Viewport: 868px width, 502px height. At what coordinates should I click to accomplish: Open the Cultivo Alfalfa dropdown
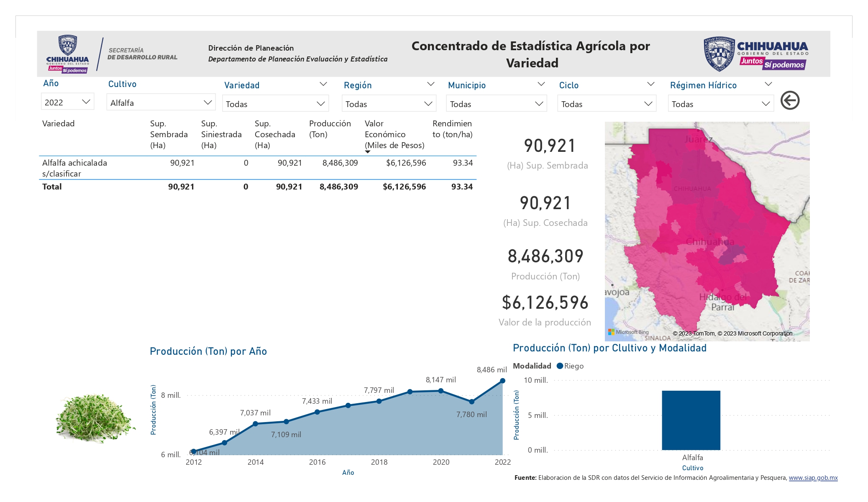161,102
